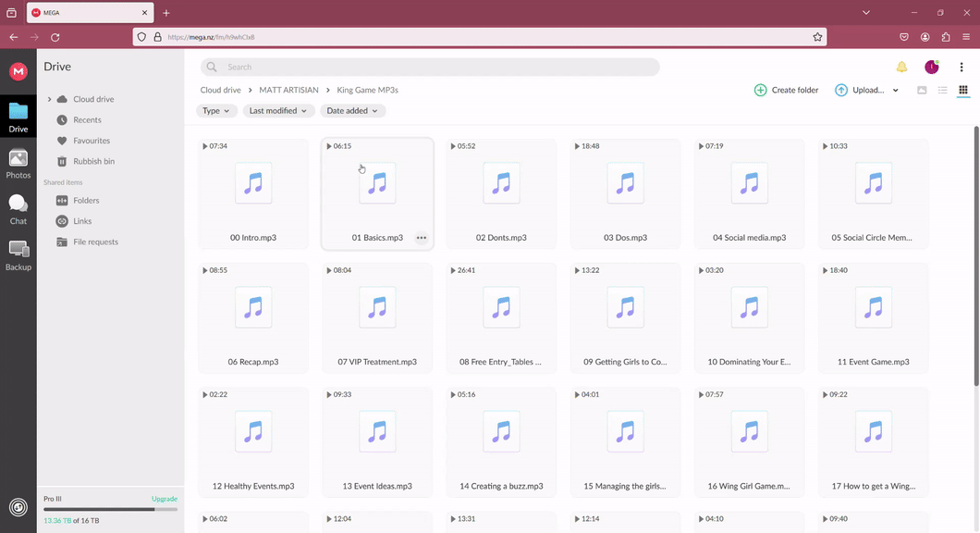Open Links in the sidebar

[x=82, y=221]
